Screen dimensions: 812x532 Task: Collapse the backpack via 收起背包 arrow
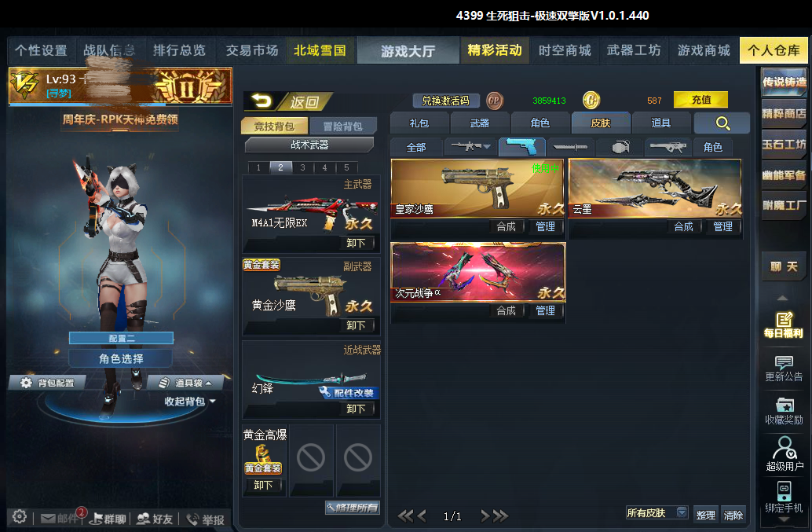212,401
